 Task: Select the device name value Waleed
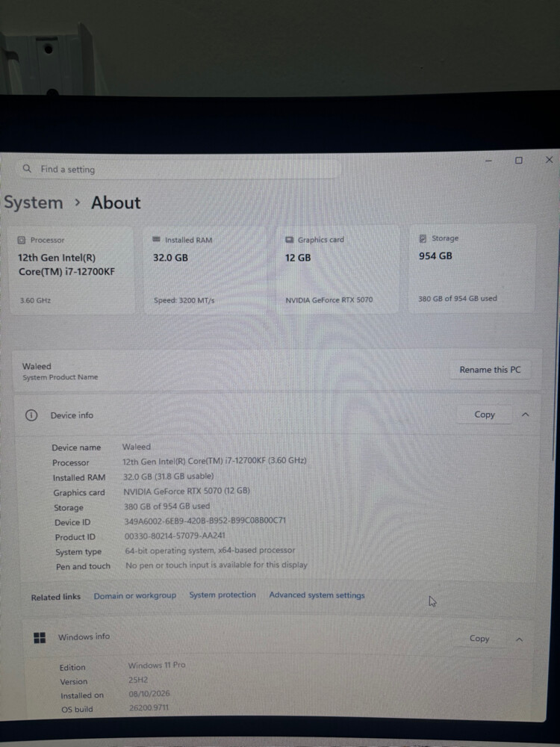point(137,447)
